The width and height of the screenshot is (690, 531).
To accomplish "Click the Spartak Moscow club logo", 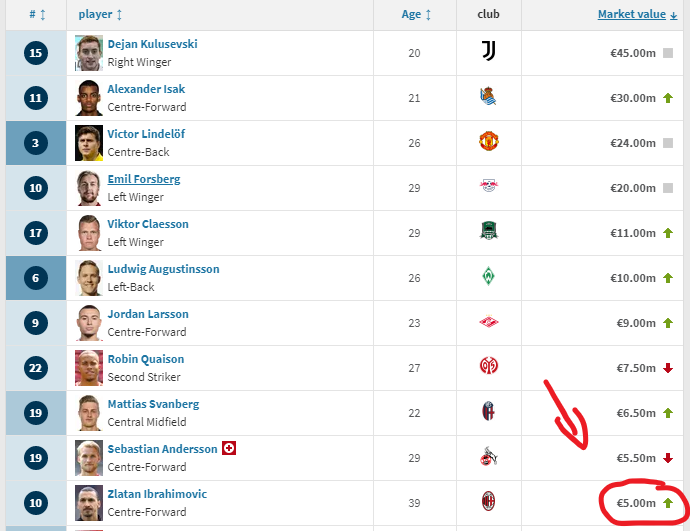I will pyautogui.click(x=488, y=322).
